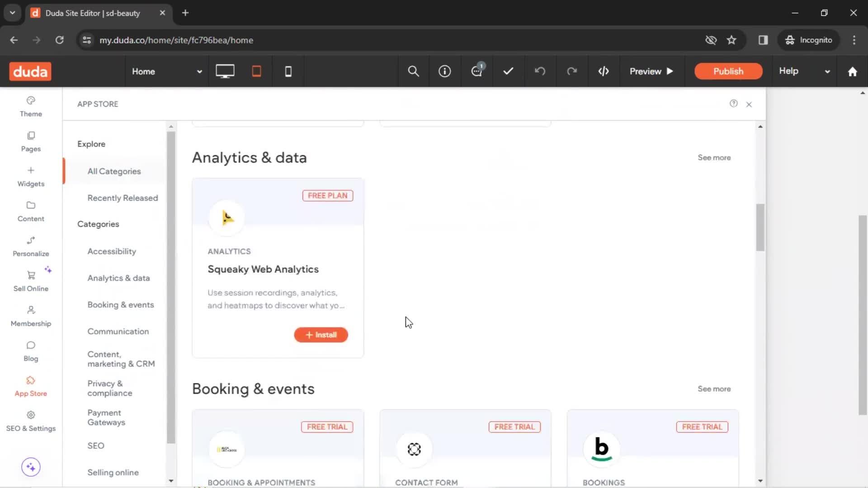
Task: Bookmark this page with star icon
Action: point(731,40)
